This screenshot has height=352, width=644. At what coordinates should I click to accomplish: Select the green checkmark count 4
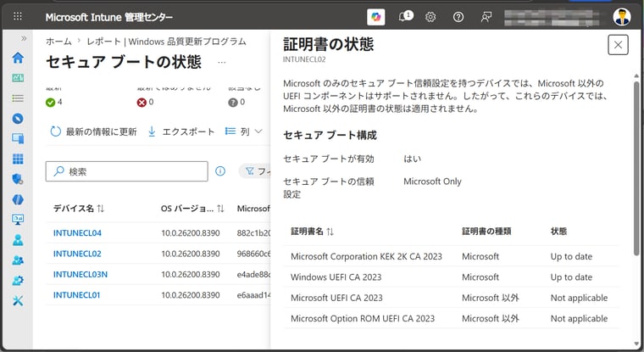[53, 102]
